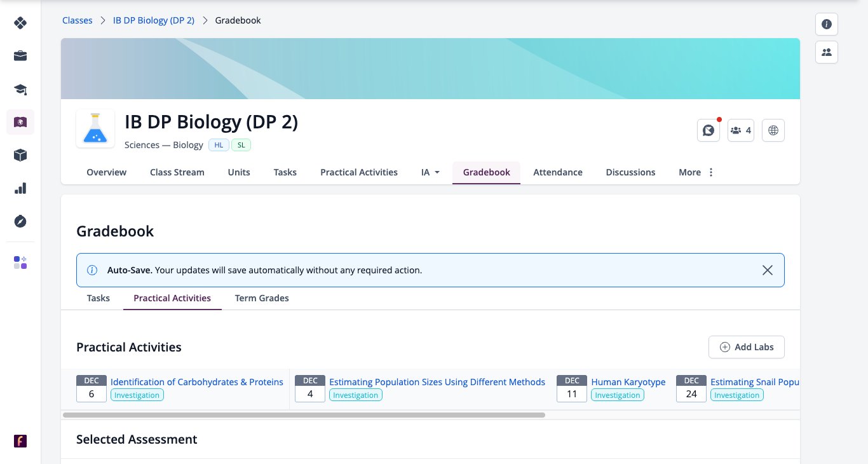
Task: Dismiss the Auto-Save notification banner
Action: click(768, 270)
